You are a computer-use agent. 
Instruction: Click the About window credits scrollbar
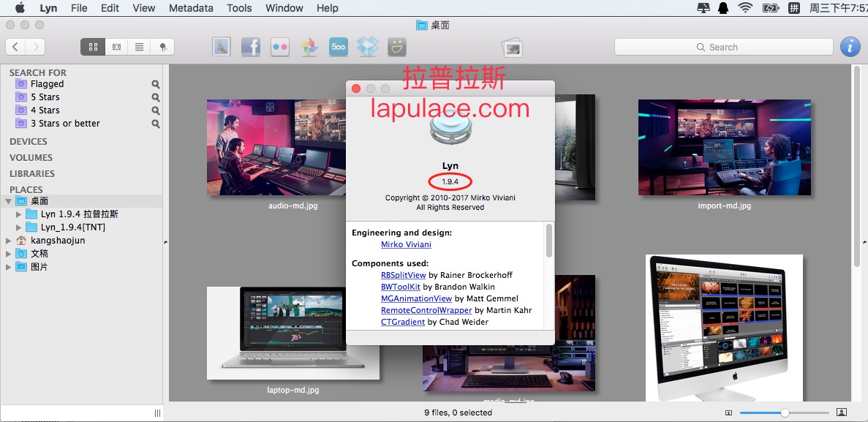pyautogui.click(x=549, y=241)
